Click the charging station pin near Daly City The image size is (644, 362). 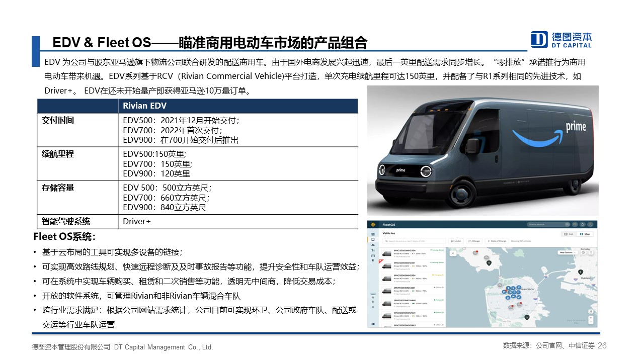[x=527, y=317]
